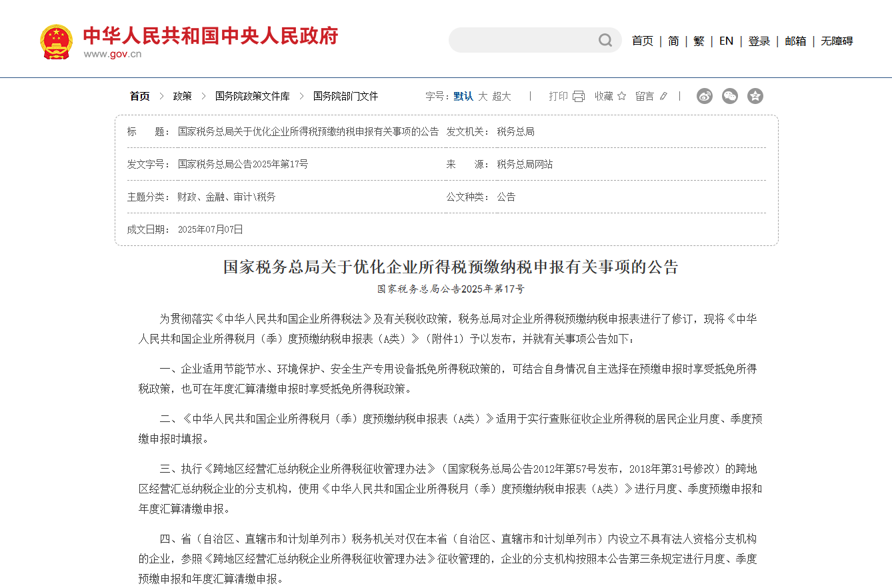Open 国务院政策文件库 breadcrumb item
The width and height of the screenshot is (892, 588).
click(x=252, y=97)
